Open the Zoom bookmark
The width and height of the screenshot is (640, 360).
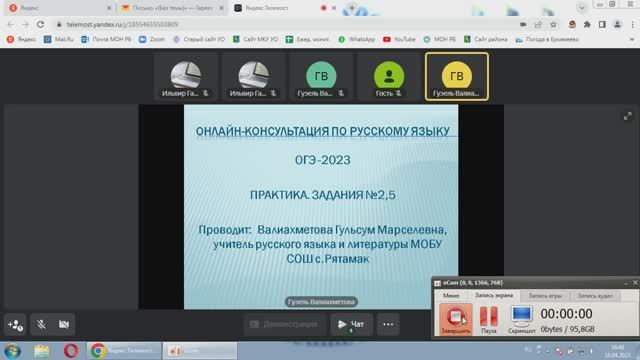[x=152, y=39]
